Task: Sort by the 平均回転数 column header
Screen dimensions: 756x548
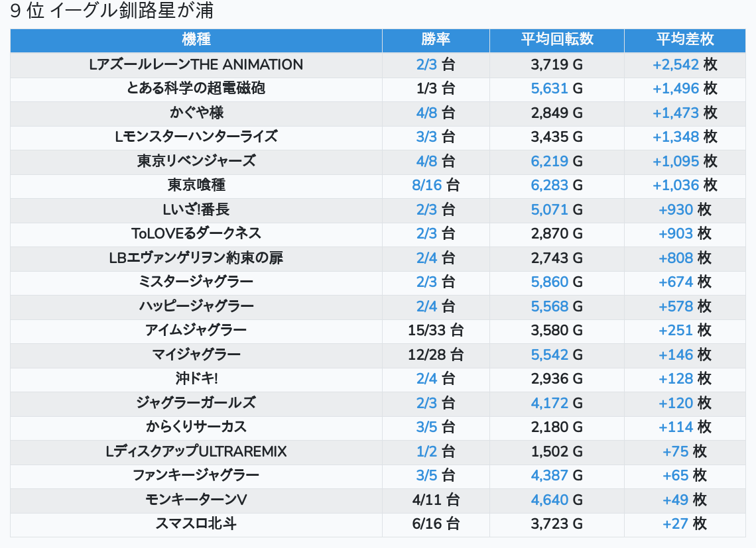Action: 557,40
